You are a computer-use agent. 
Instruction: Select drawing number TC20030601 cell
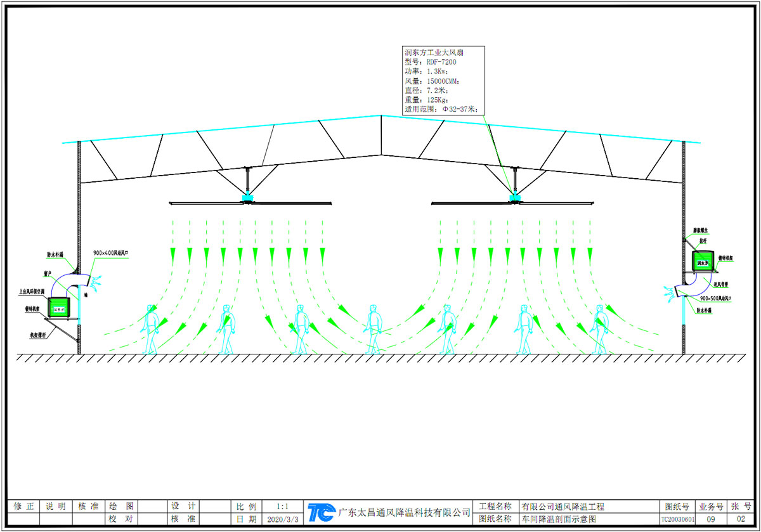[677, 519]
